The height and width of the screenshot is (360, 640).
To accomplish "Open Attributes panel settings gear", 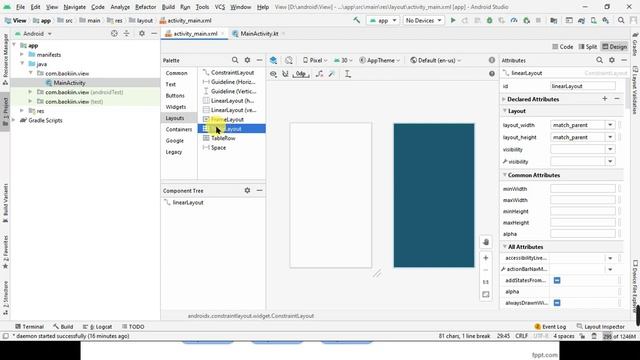I will point(611,60).
